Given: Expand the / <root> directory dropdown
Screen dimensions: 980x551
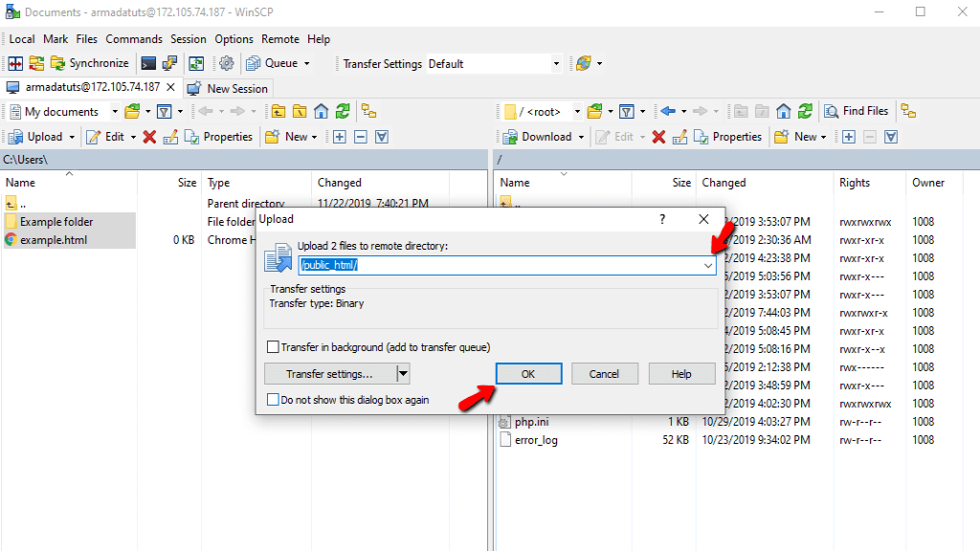Looking at the screenshot, I should click(577, 112).
